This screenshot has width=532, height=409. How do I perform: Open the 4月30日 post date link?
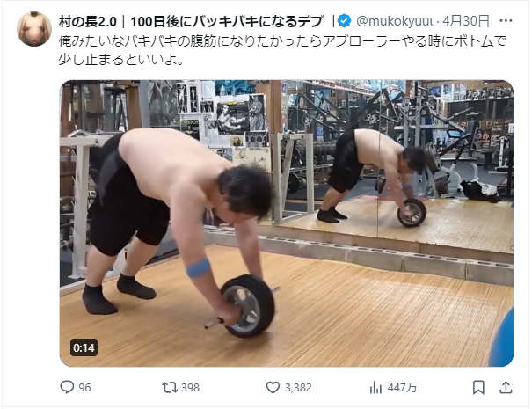click(x=466, y=21)
